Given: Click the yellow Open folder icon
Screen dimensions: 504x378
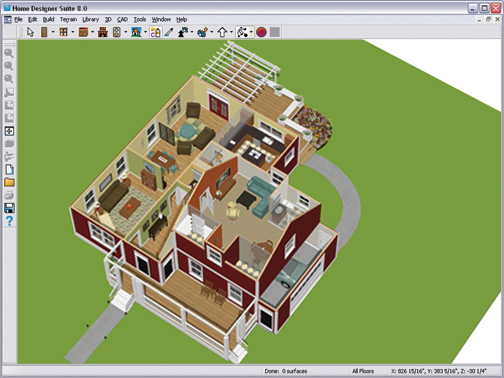Looking at the screenshot, I should click(9, 182).
